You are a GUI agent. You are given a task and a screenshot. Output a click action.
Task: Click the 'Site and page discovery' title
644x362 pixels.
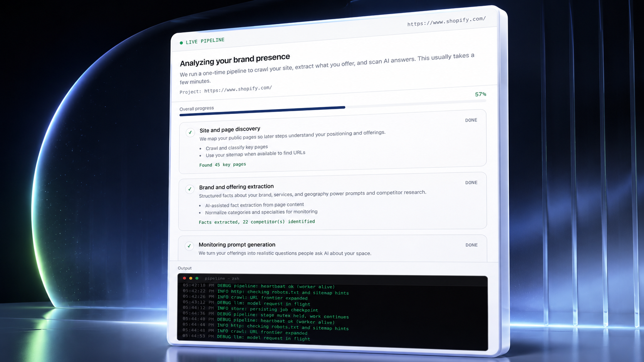tap(230, 129)
